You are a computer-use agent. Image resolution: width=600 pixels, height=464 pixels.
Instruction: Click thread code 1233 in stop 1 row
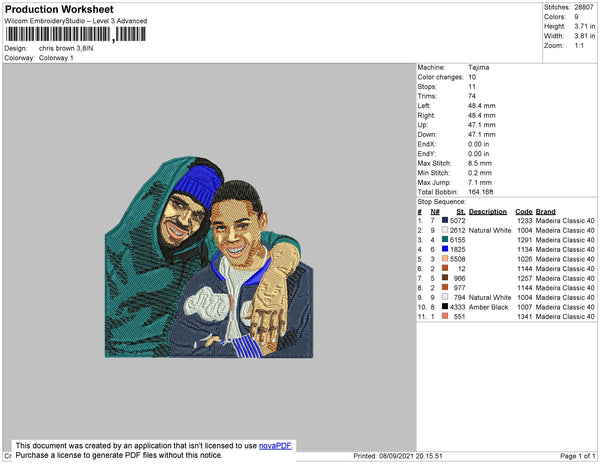pyautogui.click(x=525, y=221)
